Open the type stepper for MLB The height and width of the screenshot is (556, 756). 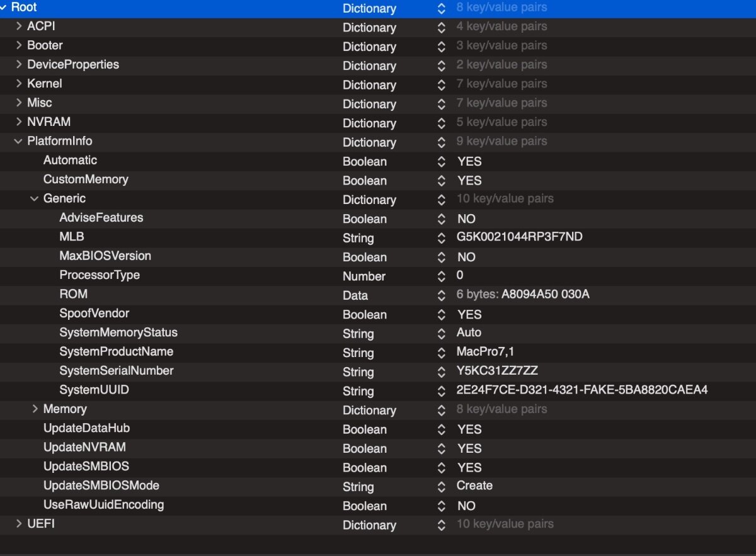pos(441,238)
